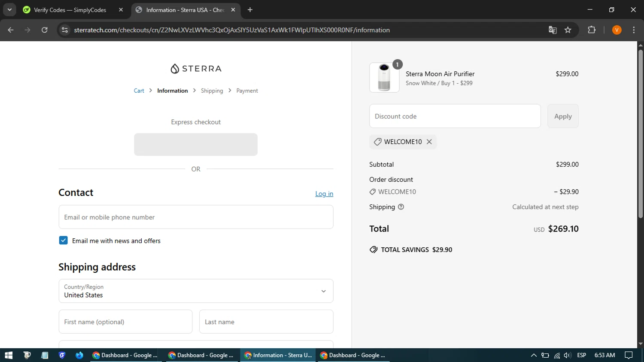Reload the checkout page
Viewport: 644px width, 362px height.
pyautogui.click(x=45, y=30)
